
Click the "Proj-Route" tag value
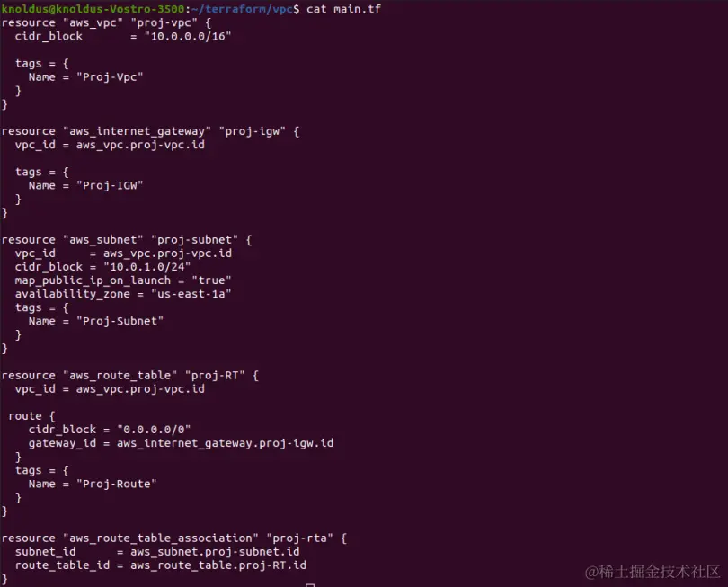pos(117,484)
